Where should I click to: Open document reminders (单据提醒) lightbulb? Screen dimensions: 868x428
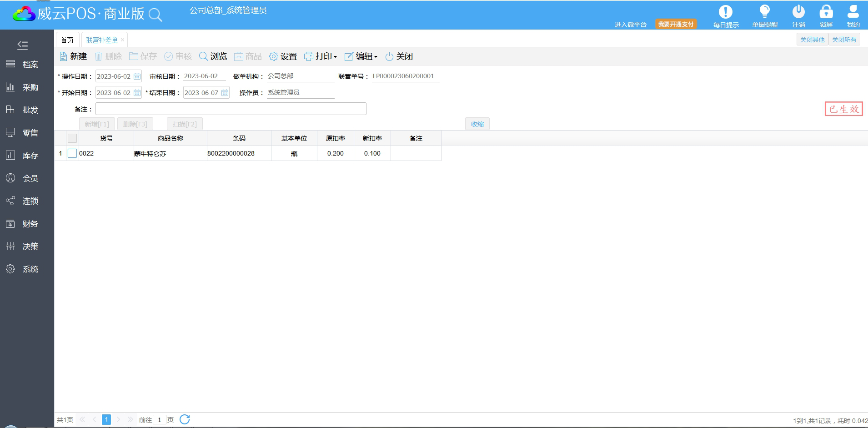tap(764, 12)
